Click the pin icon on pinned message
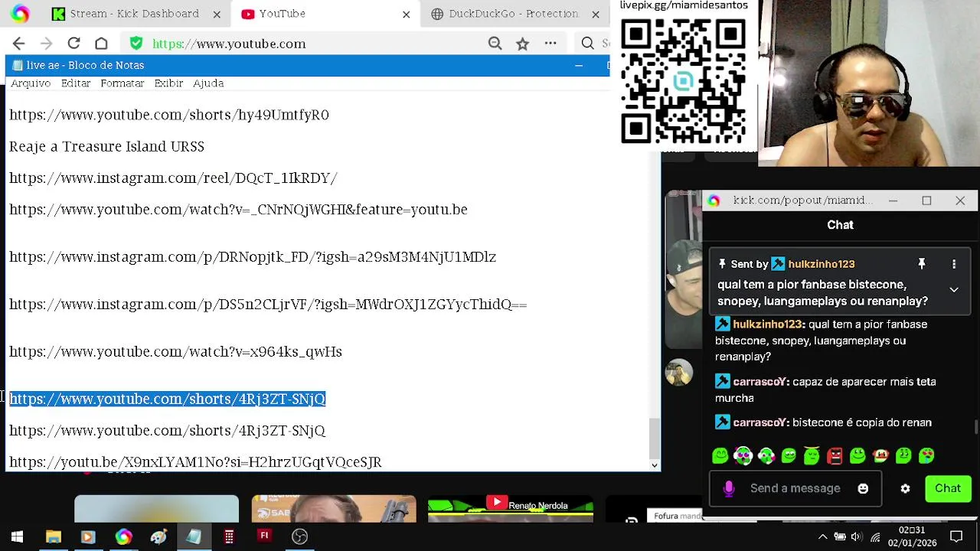This screenshot has width=980, height=551. (x=922, y=264)
